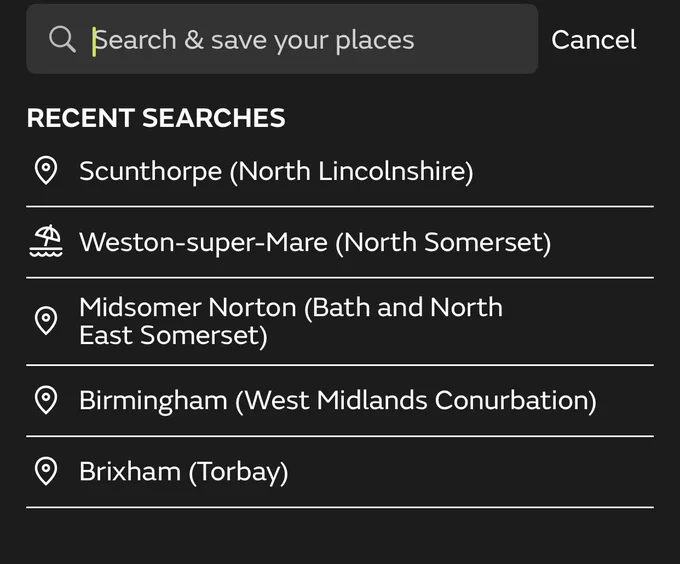Click the 'North Somerset' region text
The image size is (680, 564).
444,242
